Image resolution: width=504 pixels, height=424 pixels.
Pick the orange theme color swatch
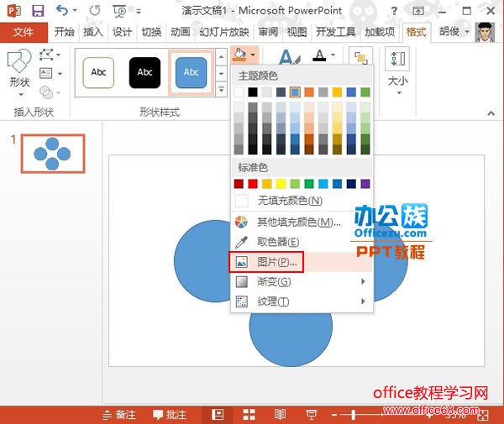click(x=309, y=92)
